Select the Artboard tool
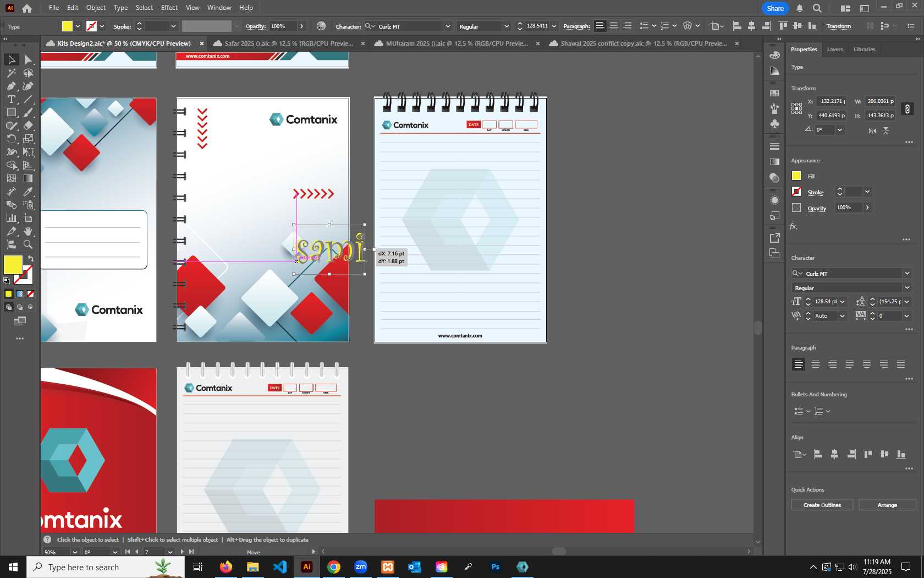 [x=28, y=218]
